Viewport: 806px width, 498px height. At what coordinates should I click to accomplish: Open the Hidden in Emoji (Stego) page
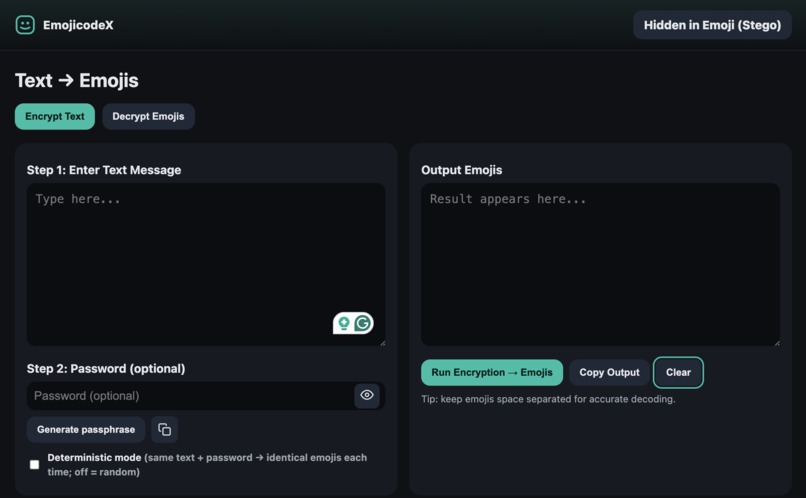point(712,25)
